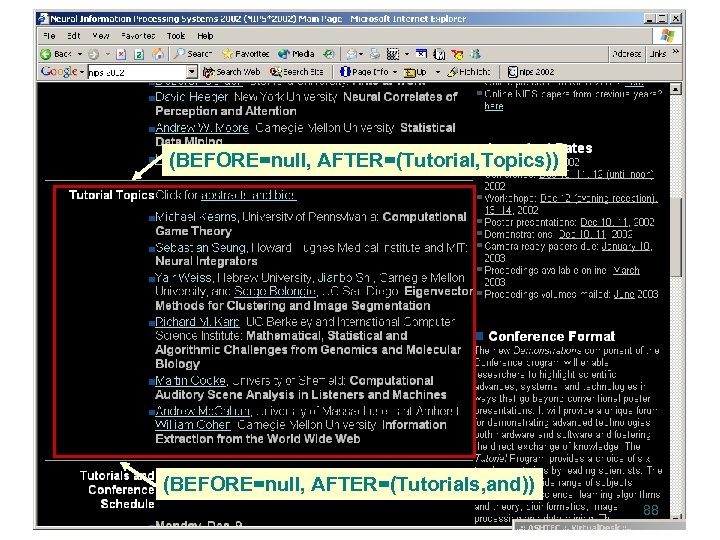Click the Windows flag logo in the menu bar
The height and width of the screenshot is (540, 720).
[667, 36]
